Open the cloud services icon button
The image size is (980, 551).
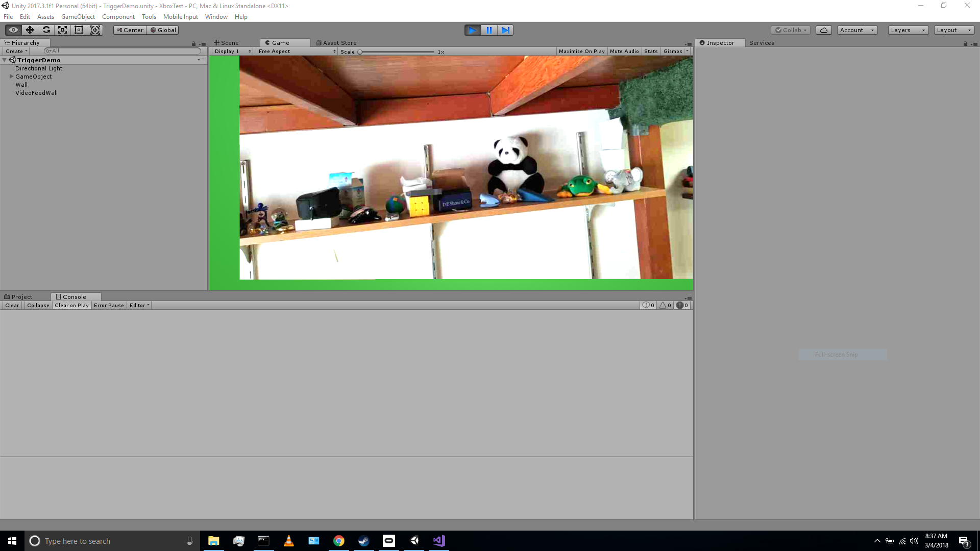tap(823, 30)
